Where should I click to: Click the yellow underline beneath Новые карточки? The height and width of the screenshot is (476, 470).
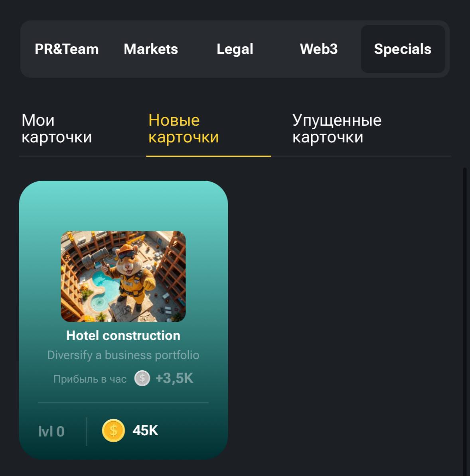(x=209, y=156)
